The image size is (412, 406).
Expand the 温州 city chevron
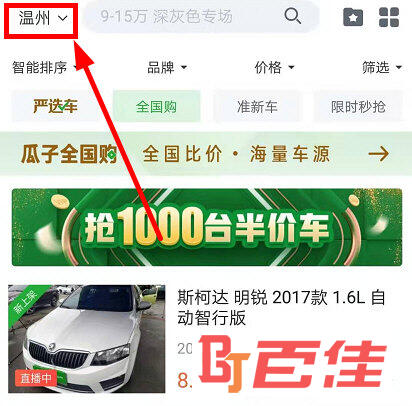pos(63,18)
